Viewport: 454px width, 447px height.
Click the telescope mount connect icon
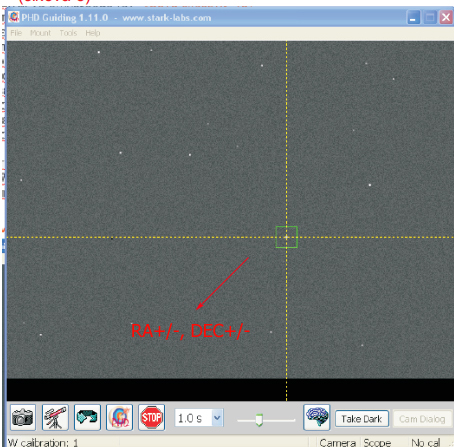55,417
